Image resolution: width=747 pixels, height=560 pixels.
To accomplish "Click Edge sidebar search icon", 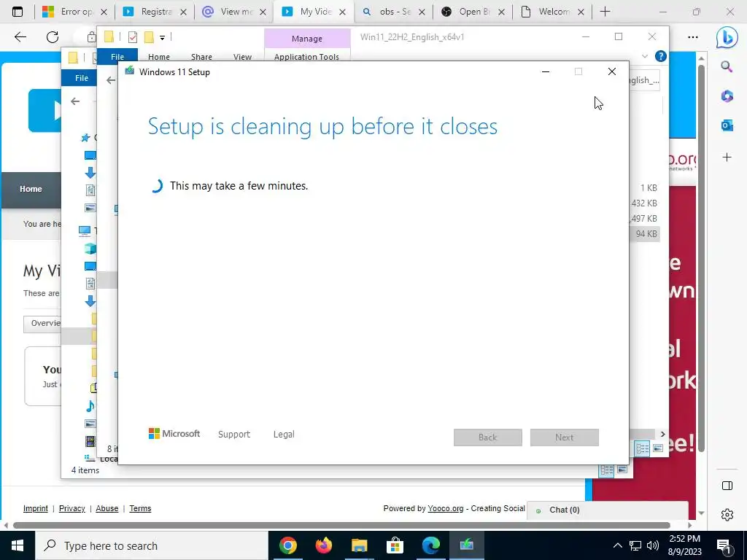I will click(x=727, y=66).
